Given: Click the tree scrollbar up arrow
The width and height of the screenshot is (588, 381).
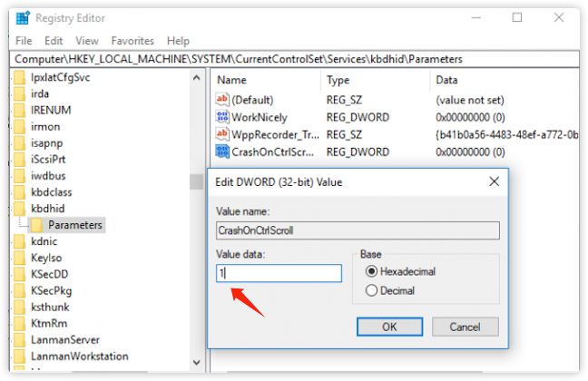Looking at the screenshot, I should [x=197, y=78].
